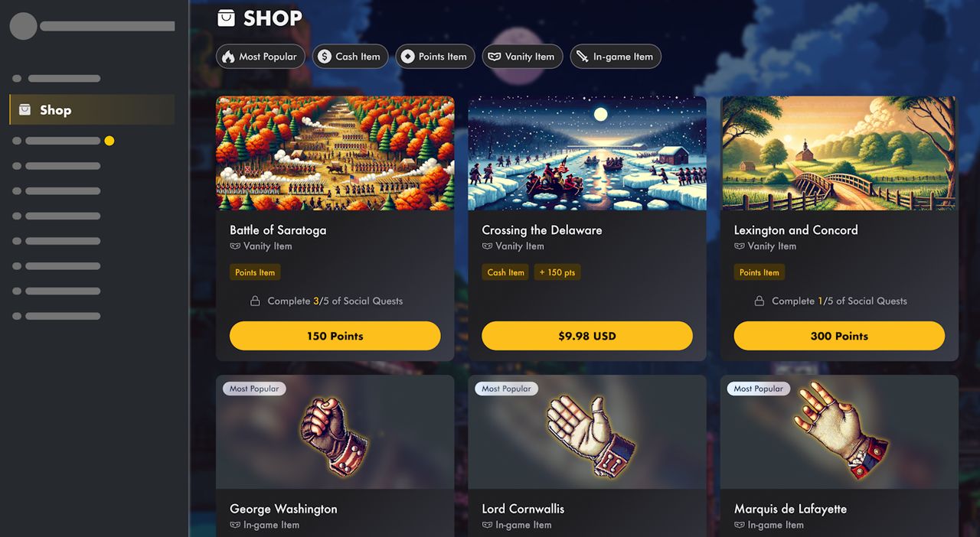Buy Battle of Saratoga for 150 Points
This screenshot has height=537, width=980.
tap(335, 336)
